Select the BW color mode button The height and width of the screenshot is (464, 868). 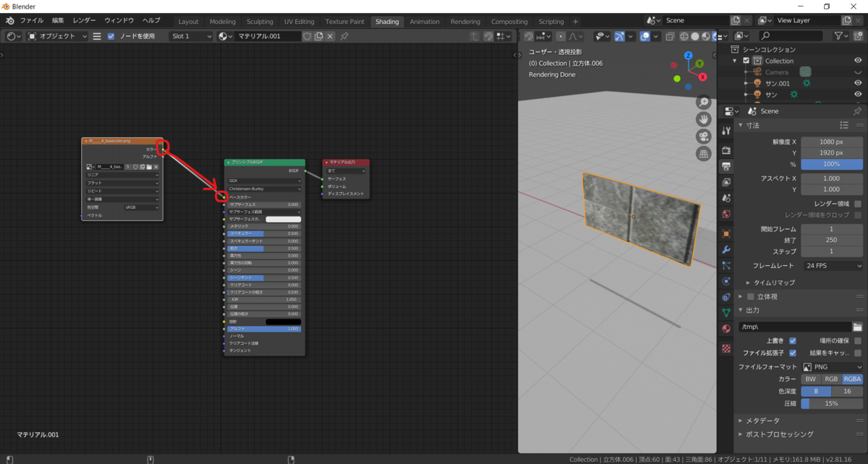click(x=811, y=379)
